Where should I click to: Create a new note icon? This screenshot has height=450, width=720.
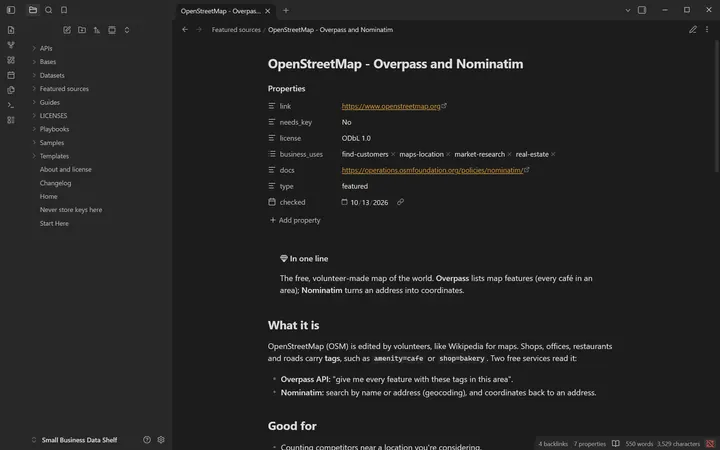point(67,30)
